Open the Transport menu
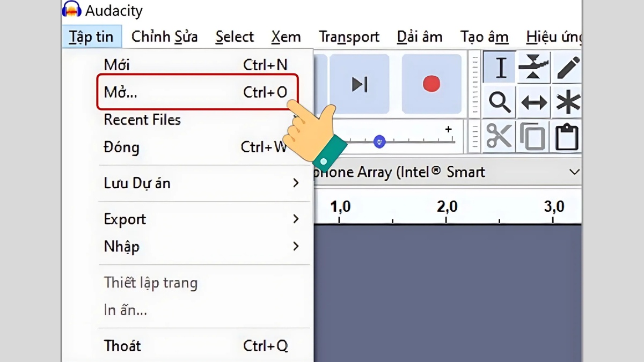Image resolution: width=644 pixels, height=362 pixels. pos(349,37)
